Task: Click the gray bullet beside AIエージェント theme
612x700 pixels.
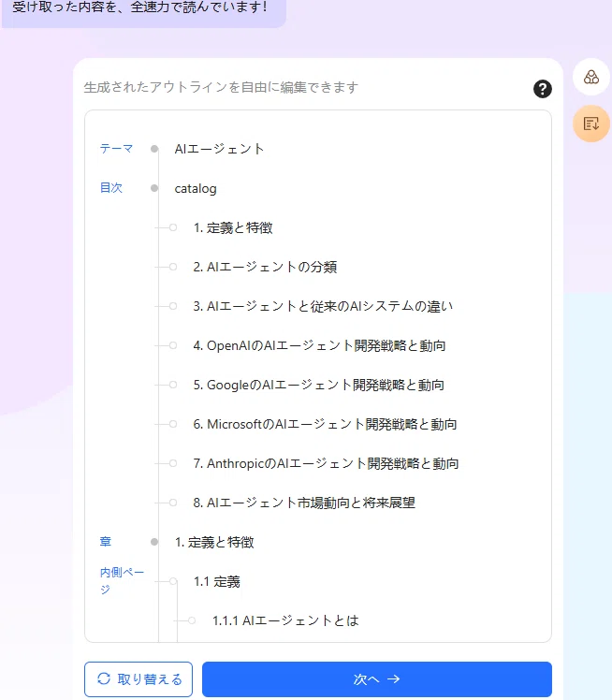Action: pos(154,149)
